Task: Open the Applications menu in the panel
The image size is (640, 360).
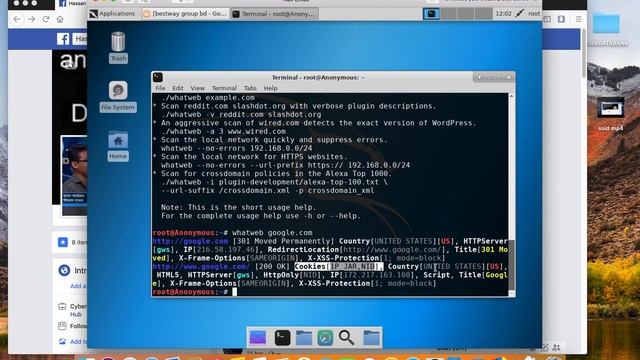Action: click(x=112, y=13)
